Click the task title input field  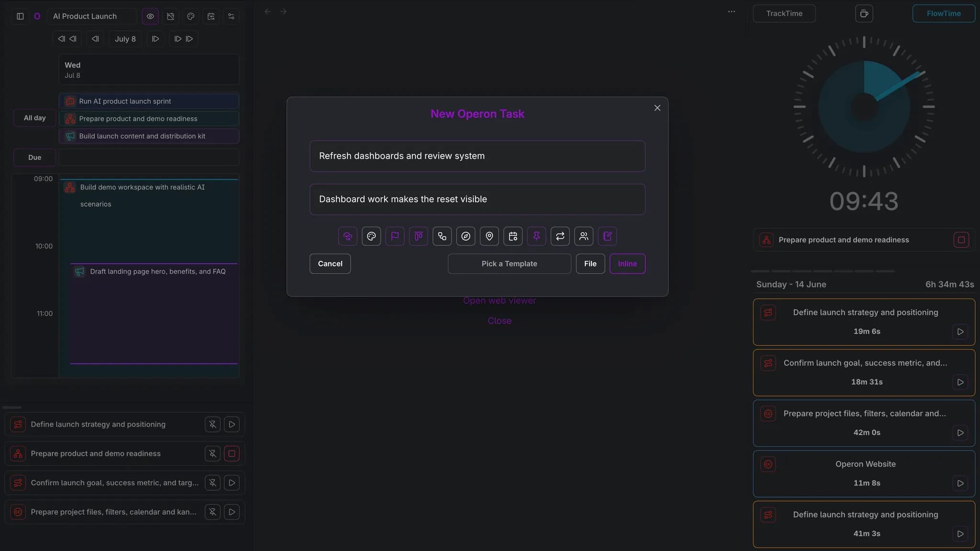coord(477,156)
